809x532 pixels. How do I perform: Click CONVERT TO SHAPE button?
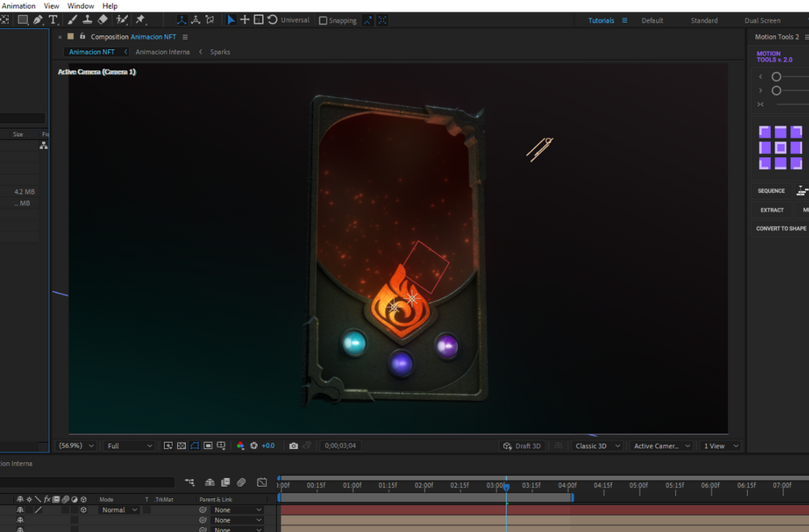pos(781,229)
